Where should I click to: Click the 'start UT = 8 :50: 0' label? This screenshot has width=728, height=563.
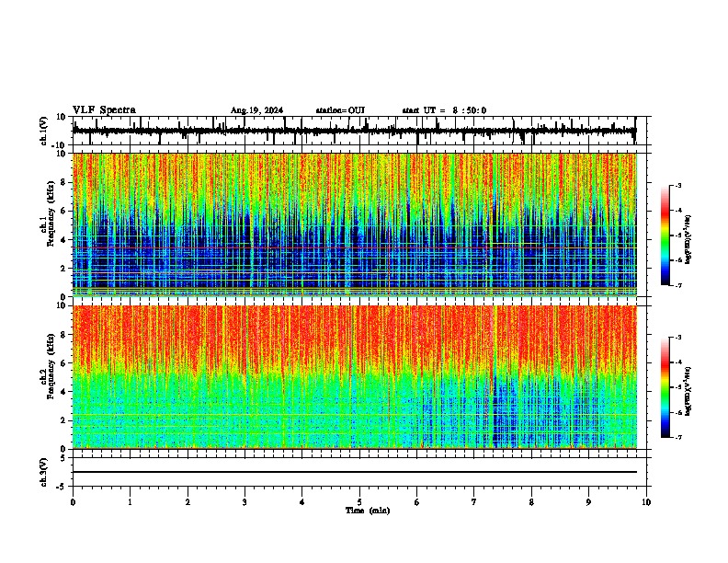click(x=444, y=110)
